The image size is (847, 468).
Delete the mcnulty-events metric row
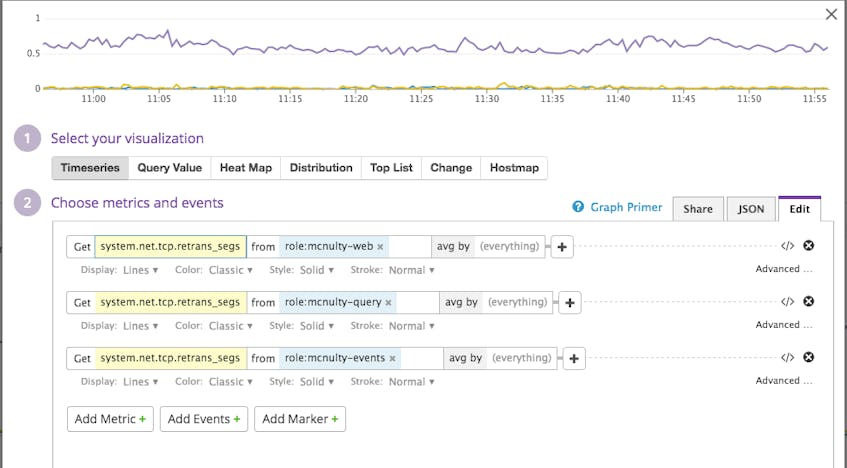(x=808, y=357)
